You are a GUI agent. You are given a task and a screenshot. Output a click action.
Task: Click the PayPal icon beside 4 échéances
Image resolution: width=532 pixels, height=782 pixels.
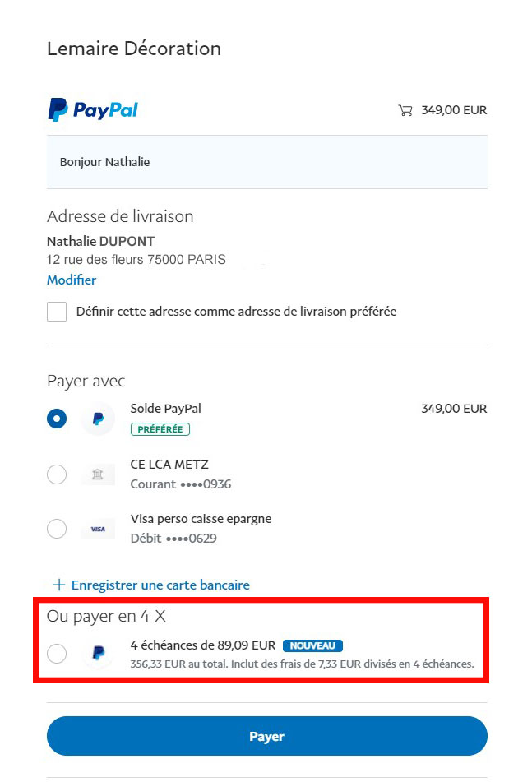point(98,653)
